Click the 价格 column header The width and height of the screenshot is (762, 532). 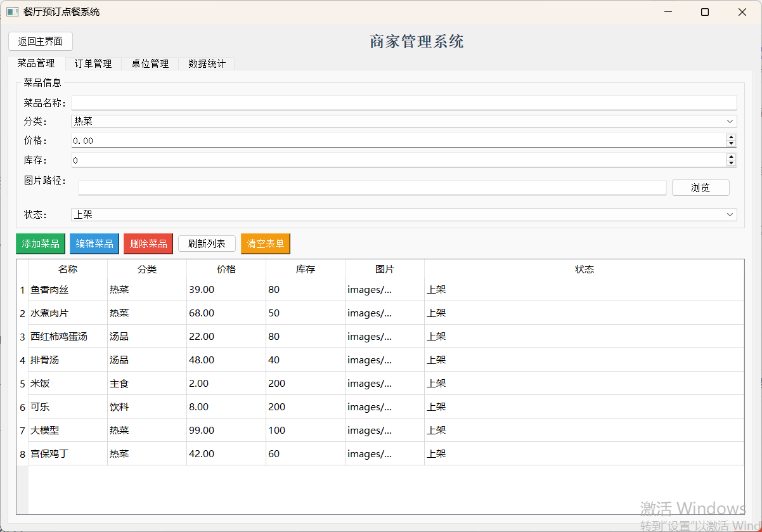[x=226, y=269]
